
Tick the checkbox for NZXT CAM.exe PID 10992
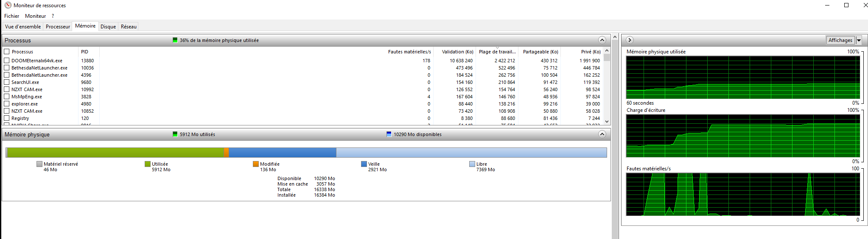(x=6, y=89)
